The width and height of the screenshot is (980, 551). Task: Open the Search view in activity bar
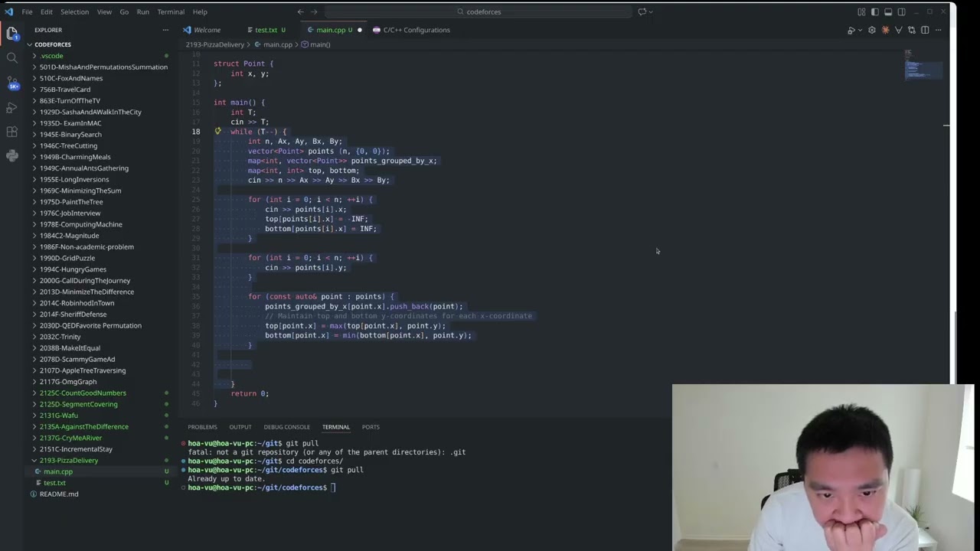(11, 57)
